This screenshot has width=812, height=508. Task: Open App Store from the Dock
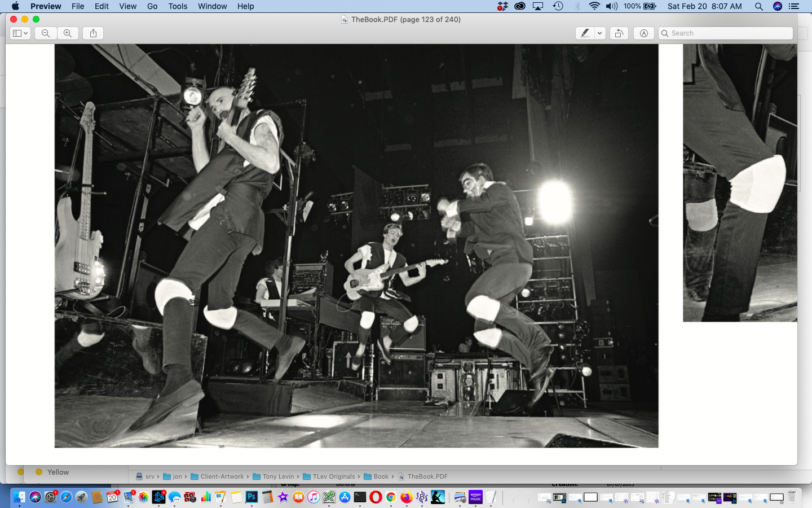345,497
